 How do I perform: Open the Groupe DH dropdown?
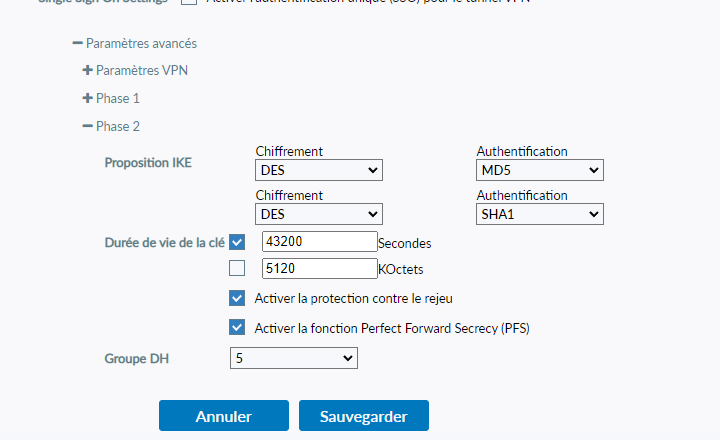coord(293,357)
